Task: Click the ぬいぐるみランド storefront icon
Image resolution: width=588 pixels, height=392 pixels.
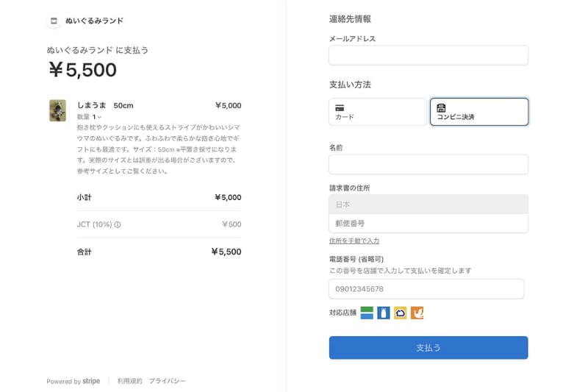Action: coord(53,21)
